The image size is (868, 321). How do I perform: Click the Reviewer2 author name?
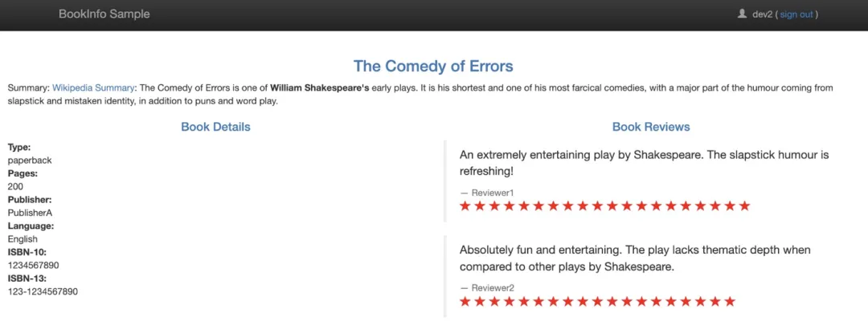pyautogui.click(x=492, y=288)
